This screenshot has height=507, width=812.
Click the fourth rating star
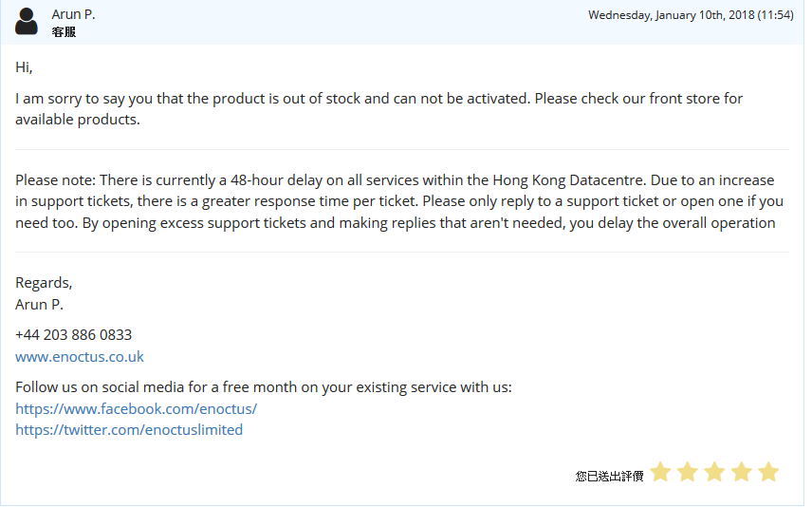742,472
